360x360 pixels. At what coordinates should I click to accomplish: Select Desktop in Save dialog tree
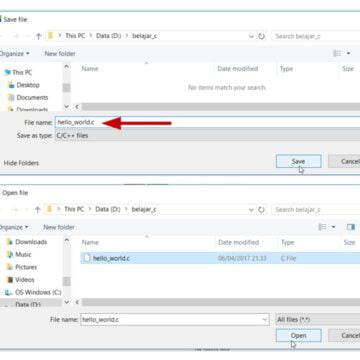tap(28, 85)
